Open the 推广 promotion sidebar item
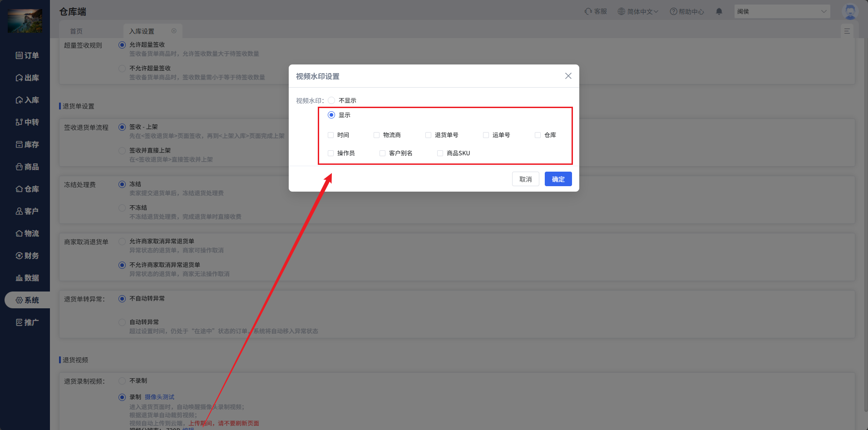868x430 pixels. point(27,322)
